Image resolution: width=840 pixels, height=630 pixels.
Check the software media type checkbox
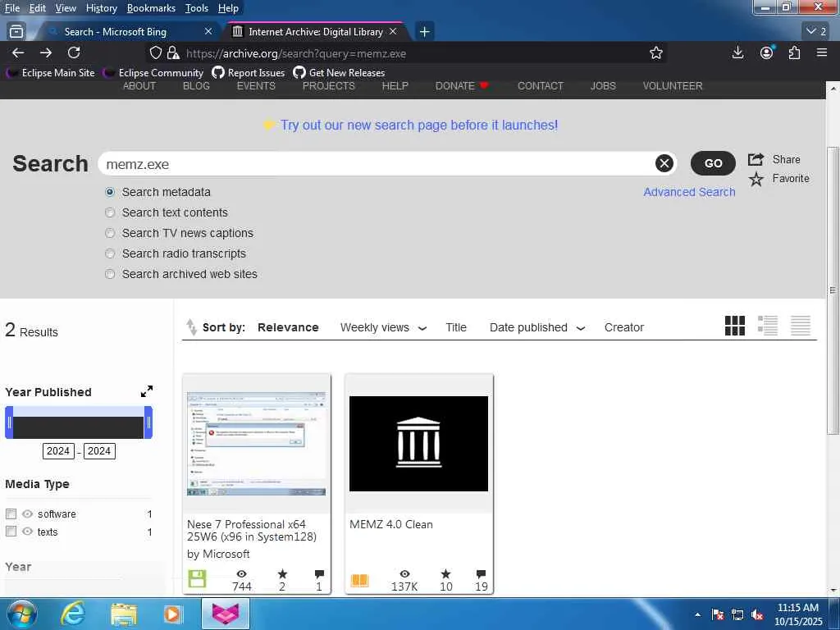11,514
